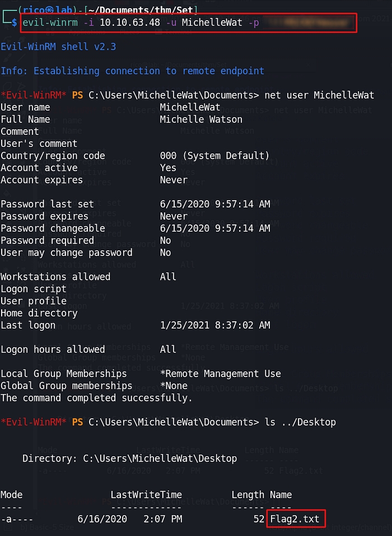This screenshot has width=392, height=536.
Task: Click the Mode column header
Action: pos(12,495)
